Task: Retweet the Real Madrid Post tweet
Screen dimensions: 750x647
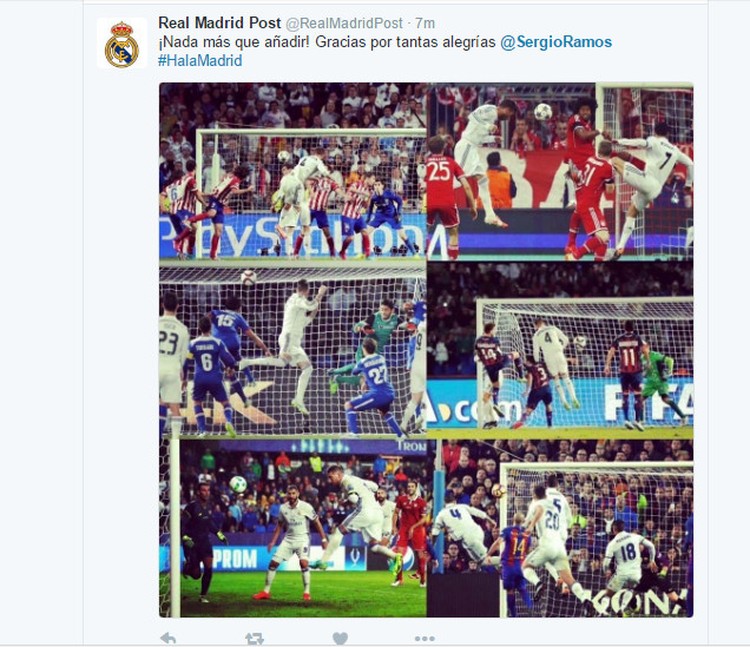Action: [254, 638]
